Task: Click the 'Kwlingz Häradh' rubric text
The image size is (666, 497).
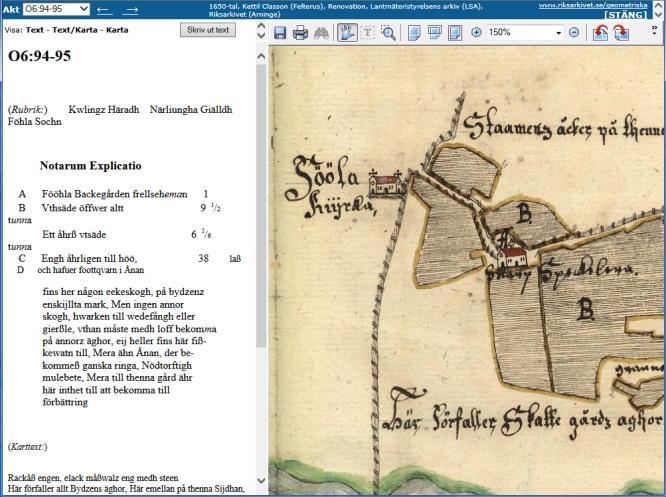Action: pos(104,110)
